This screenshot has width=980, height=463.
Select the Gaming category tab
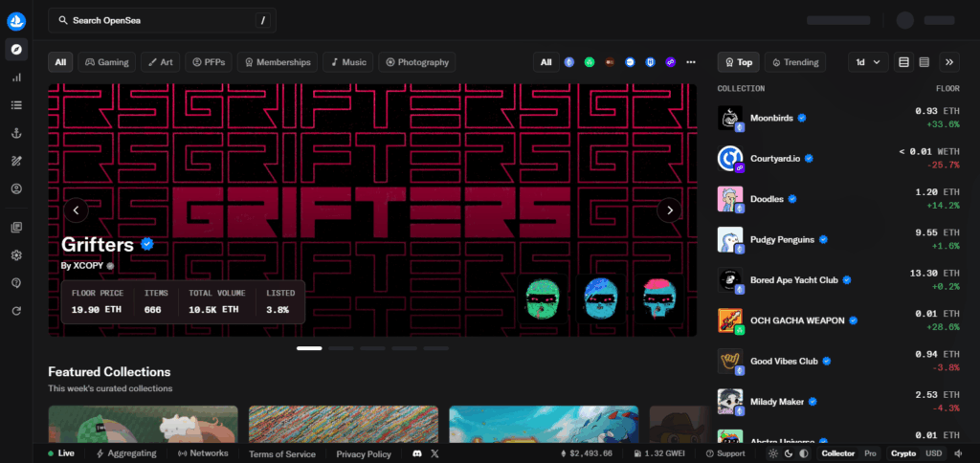click(106, 62)
